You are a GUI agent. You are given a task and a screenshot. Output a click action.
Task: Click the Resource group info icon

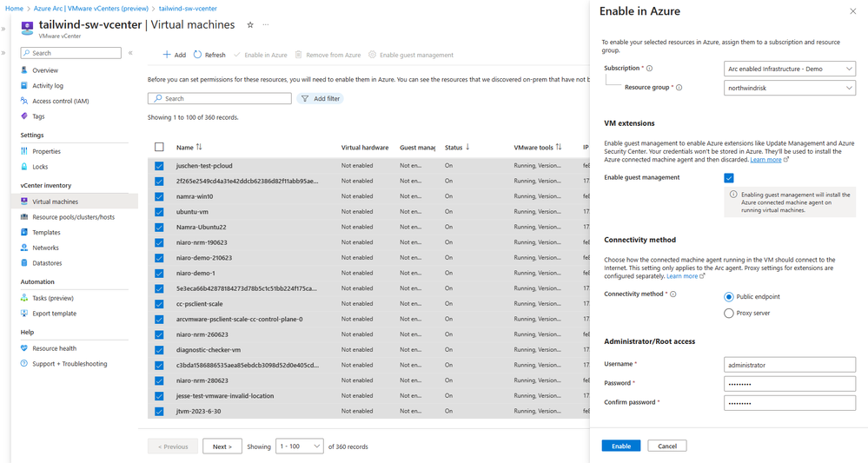tap(679, 88)
